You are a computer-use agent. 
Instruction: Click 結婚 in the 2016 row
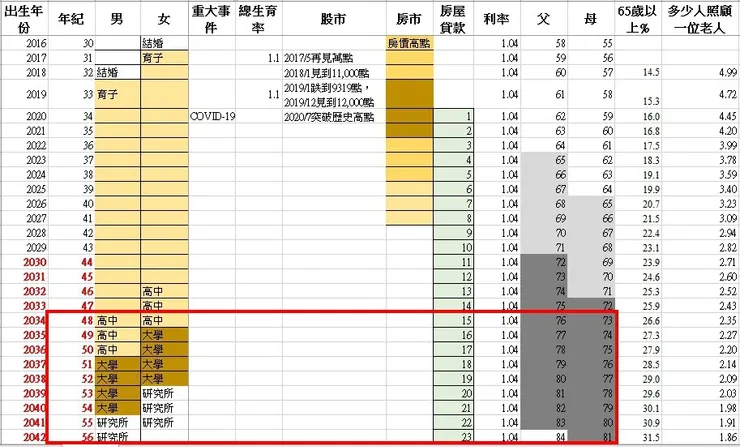(x=164, y=43)
